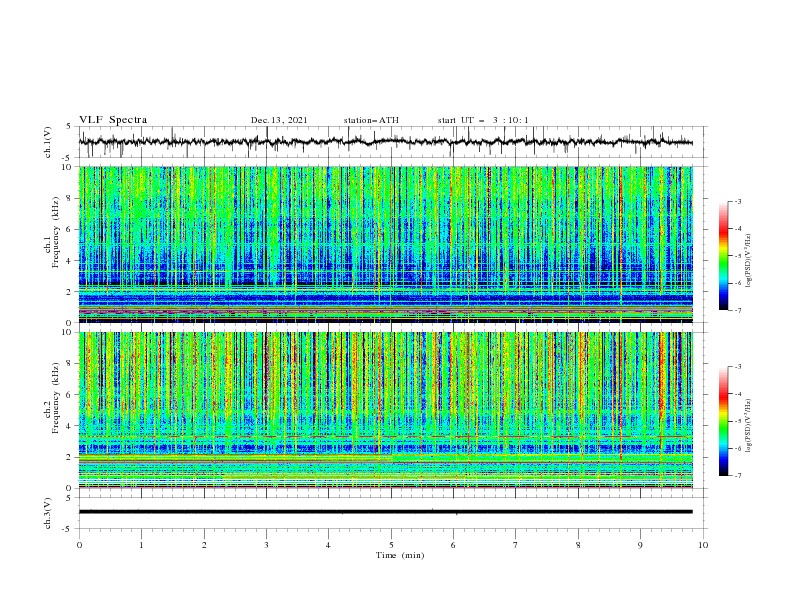Click the "station=ATH" header label
792x612 pixels.
click(x=371, y=120)
